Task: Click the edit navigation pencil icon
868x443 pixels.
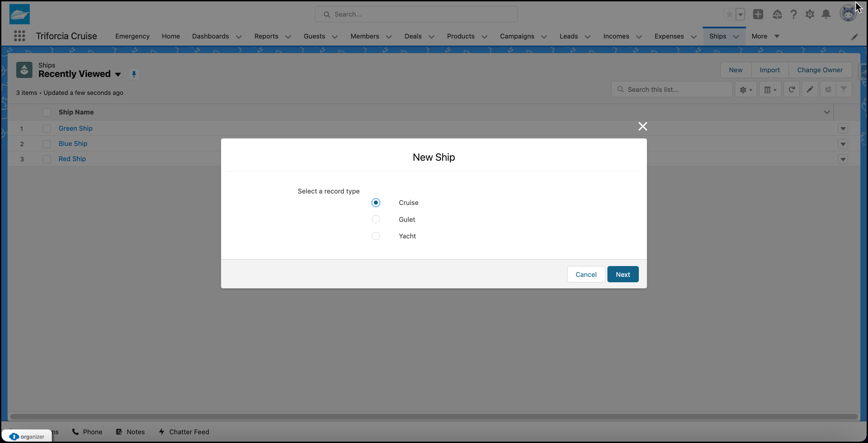Action: [854, 37]
